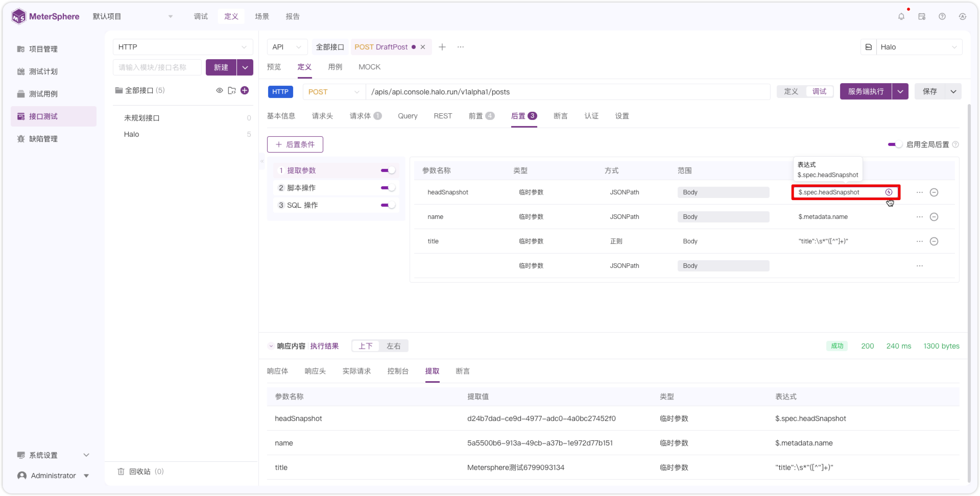Click the 后置条件 add button
This screenshot has width=980, height=496.
pos(295,144)
